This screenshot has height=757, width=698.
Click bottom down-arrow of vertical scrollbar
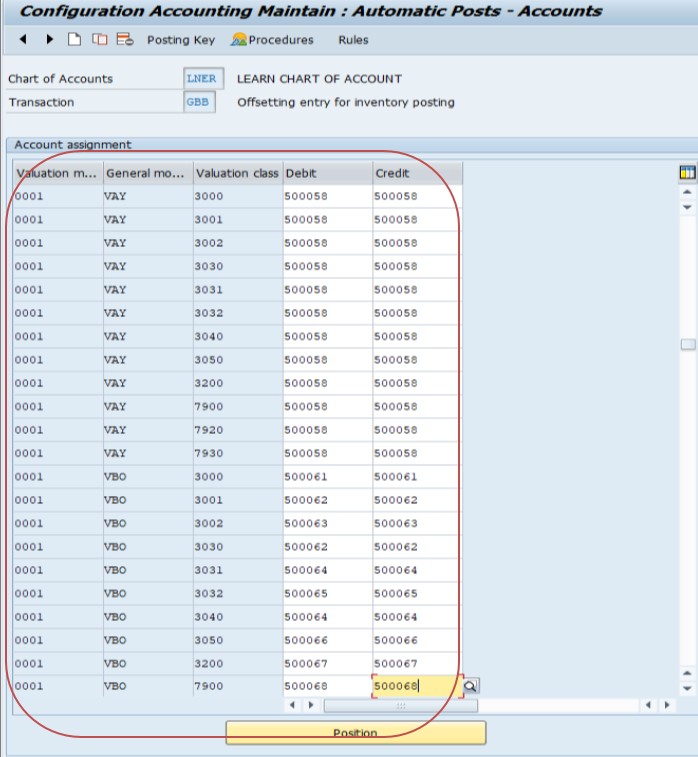[687, 689]
